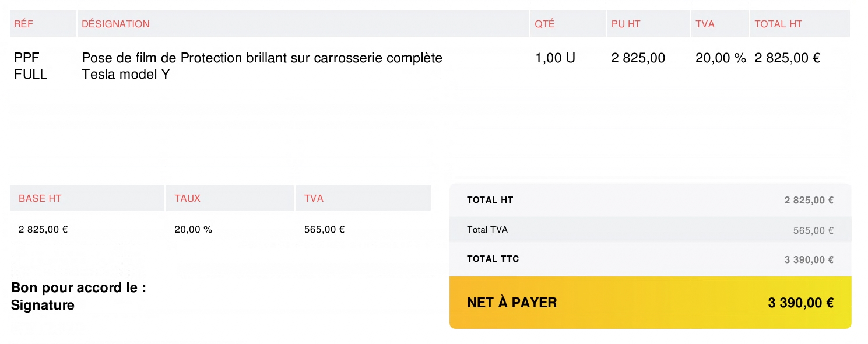Click the Tesla model Y description text

125,75
